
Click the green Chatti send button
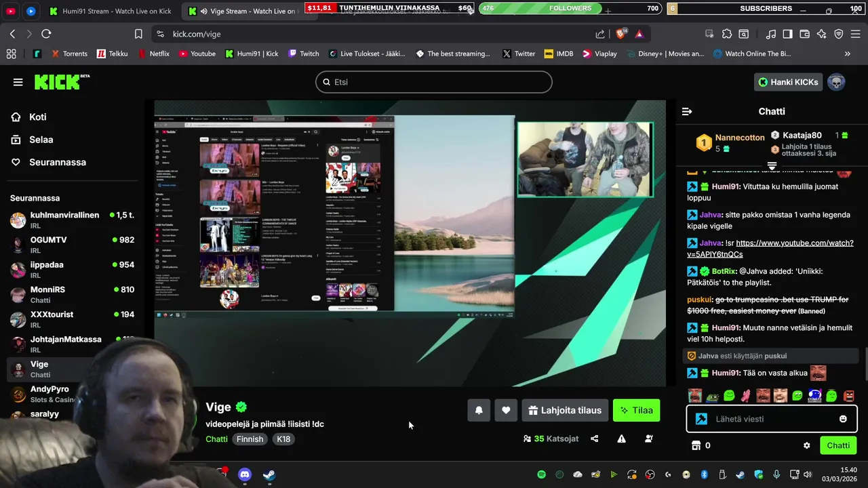click(x=837, y=445)
